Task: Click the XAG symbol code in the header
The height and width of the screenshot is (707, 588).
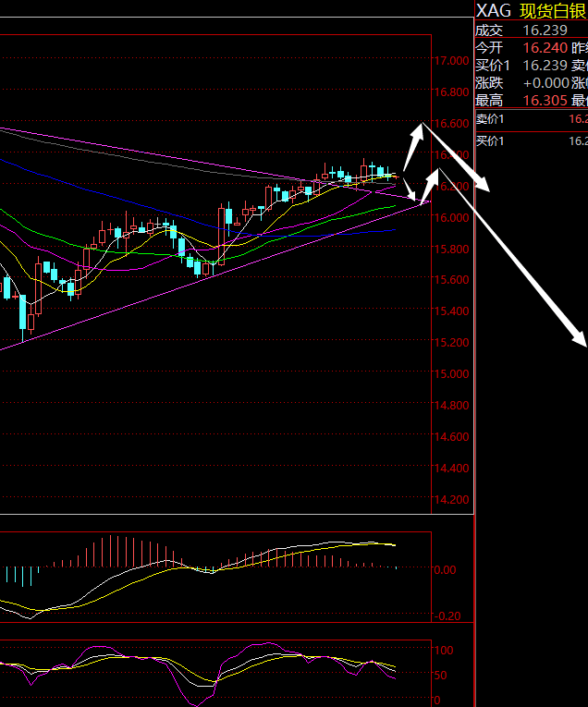Action: point(494,11)
